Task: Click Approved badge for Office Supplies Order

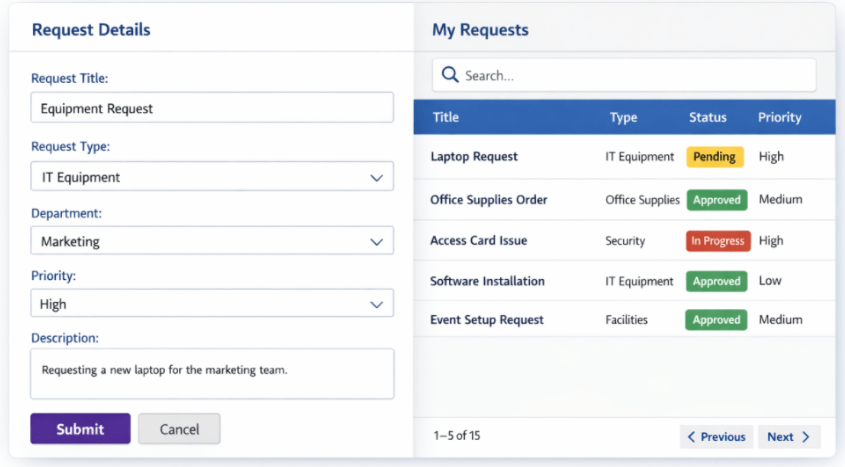Action: (x=717, y=200)
